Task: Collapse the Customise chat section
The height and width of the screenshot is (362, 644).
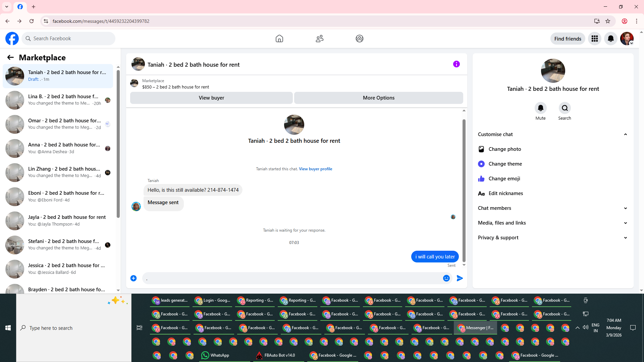Action: 625,134
